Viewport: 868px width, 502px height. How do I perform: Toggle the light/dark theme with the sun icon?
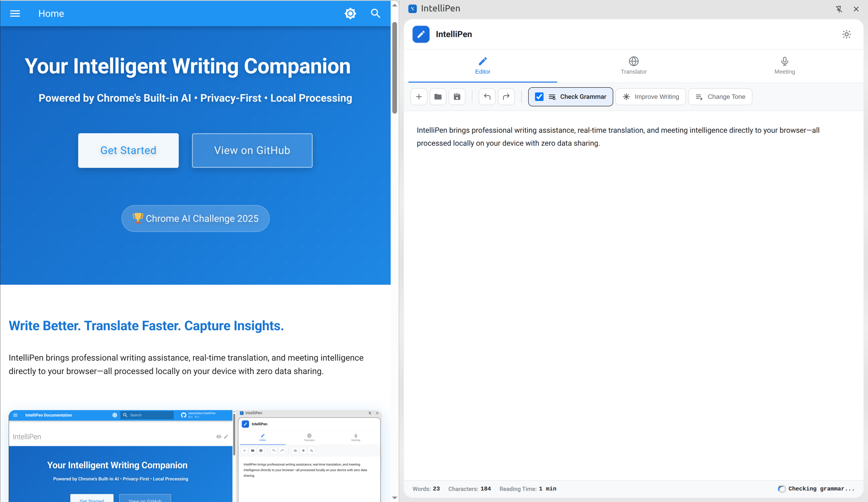(846, 34)
